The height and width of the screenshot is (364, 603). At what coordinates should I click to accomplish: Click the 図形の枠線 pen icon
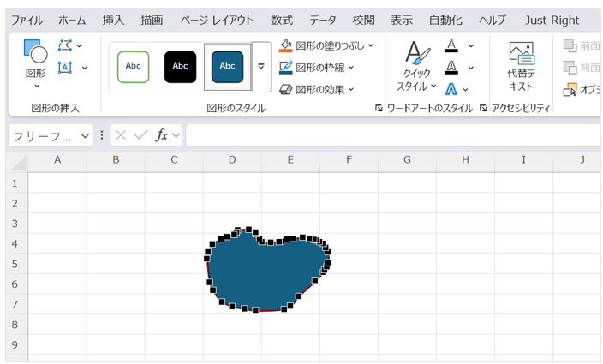point(286,68)
